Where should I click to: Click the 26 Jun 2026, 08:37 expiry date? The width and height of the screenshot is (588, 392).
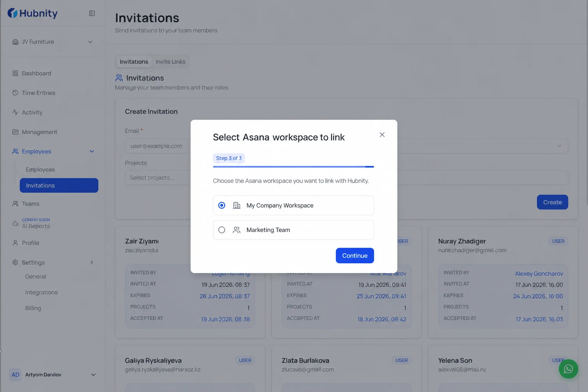tap(225, 296)
